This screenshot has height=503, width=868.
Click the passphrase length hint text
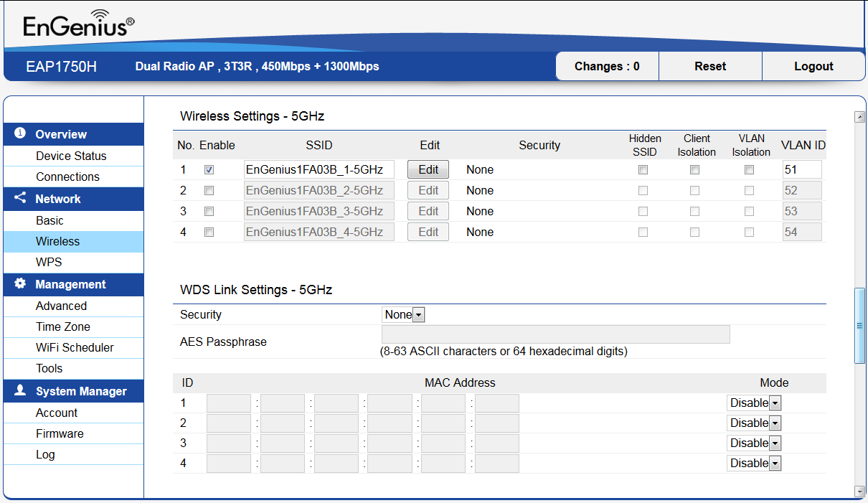click(x=504, y=352)
